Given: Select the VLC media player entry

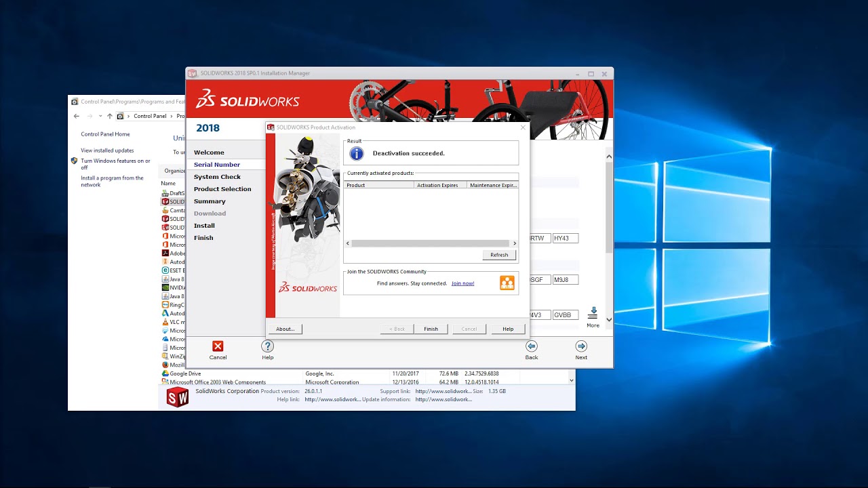Looking at the screenshot, I should tap(173, 322).
